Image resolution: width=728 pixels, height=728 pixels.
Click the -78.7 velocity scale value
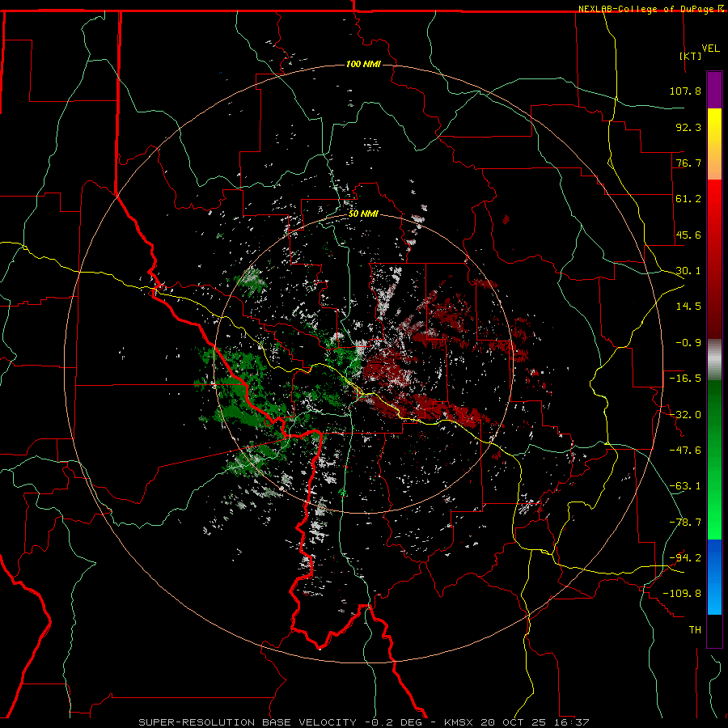point(685,523)
